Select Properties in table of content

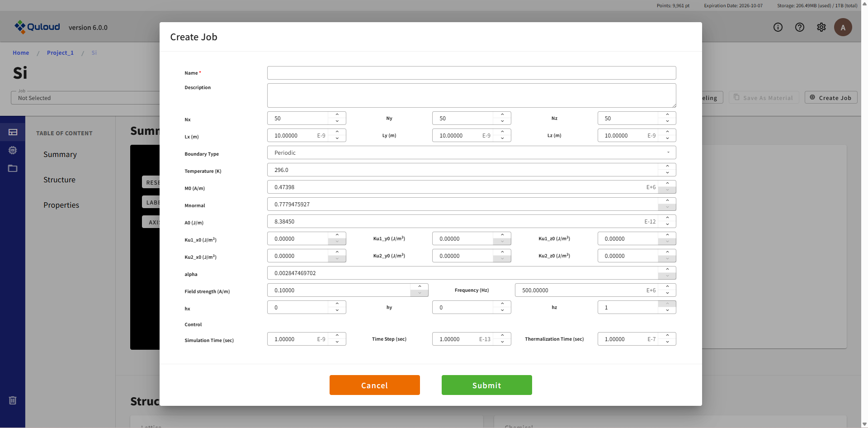(x=61, y=205)
